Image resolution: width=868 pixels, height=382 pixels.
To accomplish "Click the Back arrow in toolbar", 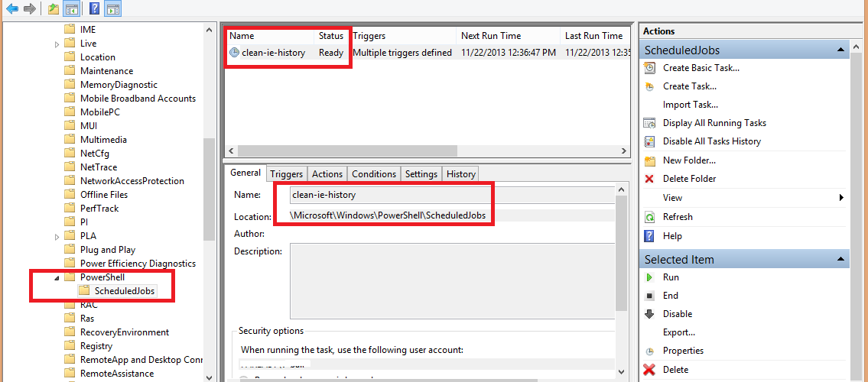I will coord(12,9).
